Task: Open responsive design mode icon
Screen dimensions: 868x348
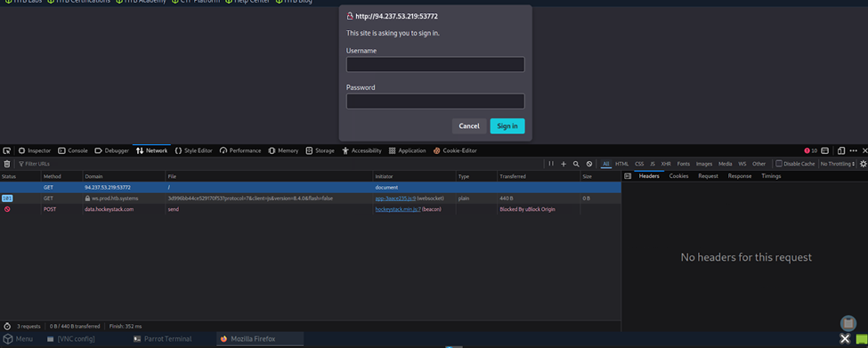Action: (841, 150)
